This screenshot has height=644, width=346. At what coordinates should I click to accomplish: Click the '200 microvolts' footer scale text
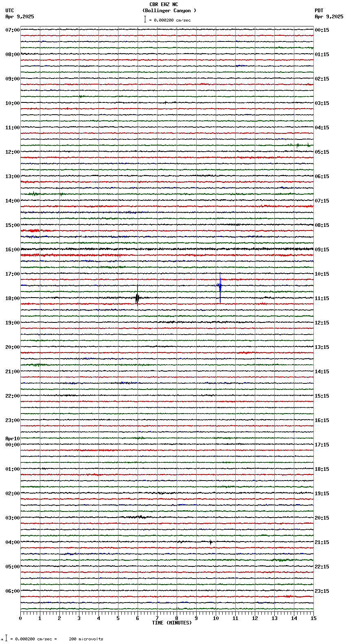tap(86, 639)
